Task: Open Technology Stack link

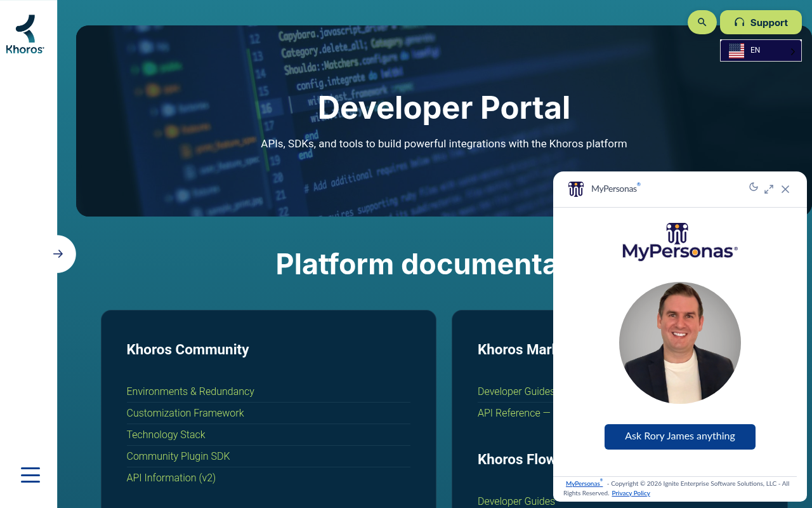Action: [x=166, y=434]
